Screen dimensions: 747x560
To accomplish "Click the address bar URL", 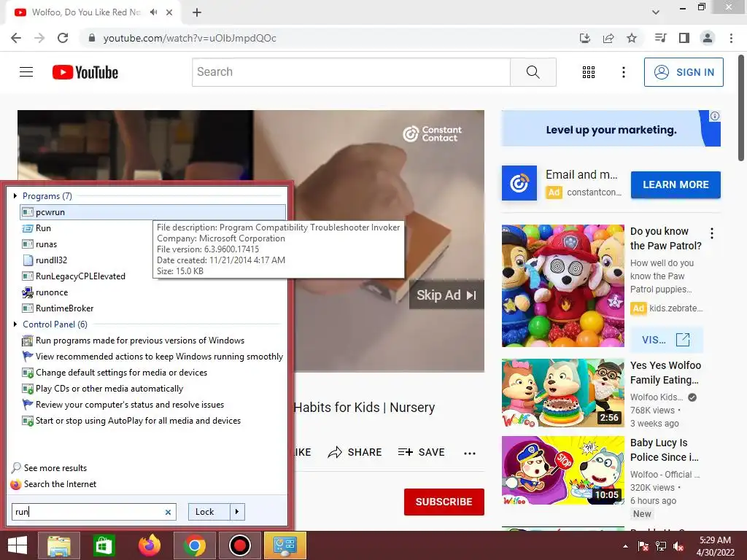I will pos(190,38).
